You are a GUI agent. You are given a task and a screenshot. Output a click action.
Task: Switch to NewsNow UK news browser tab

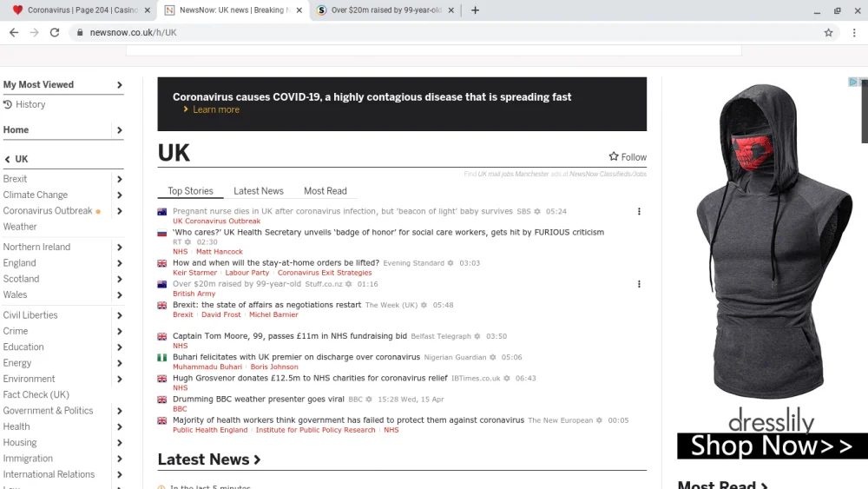tap(233, 10)
